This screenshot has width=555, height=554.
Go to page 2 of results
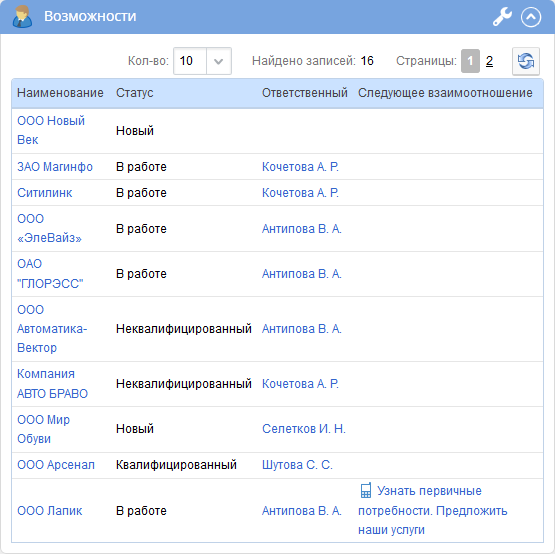tap(489, 61)
